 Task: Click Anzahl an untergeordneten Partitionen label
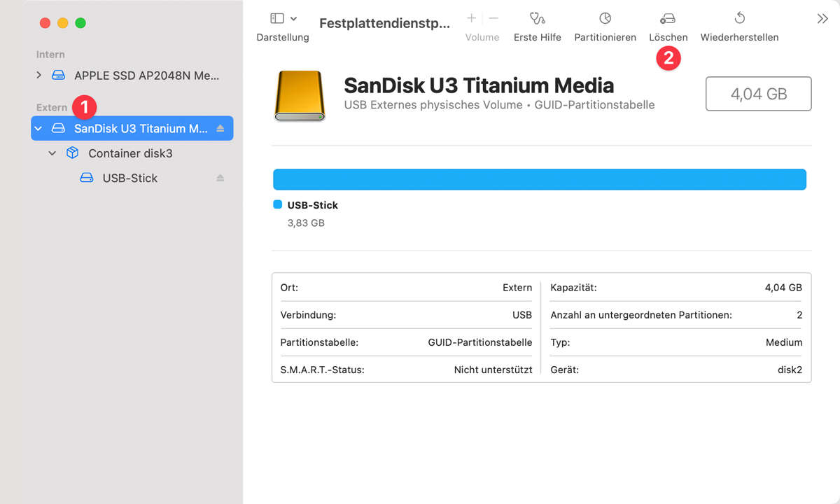click(641, 315)
